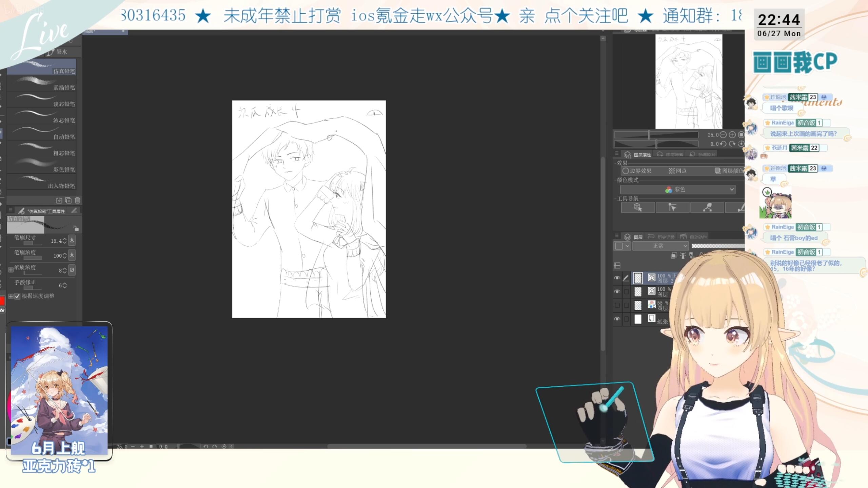Click the 笔刷浓度 value stepper arrows
868x488 pixels.
pos(64,256)
